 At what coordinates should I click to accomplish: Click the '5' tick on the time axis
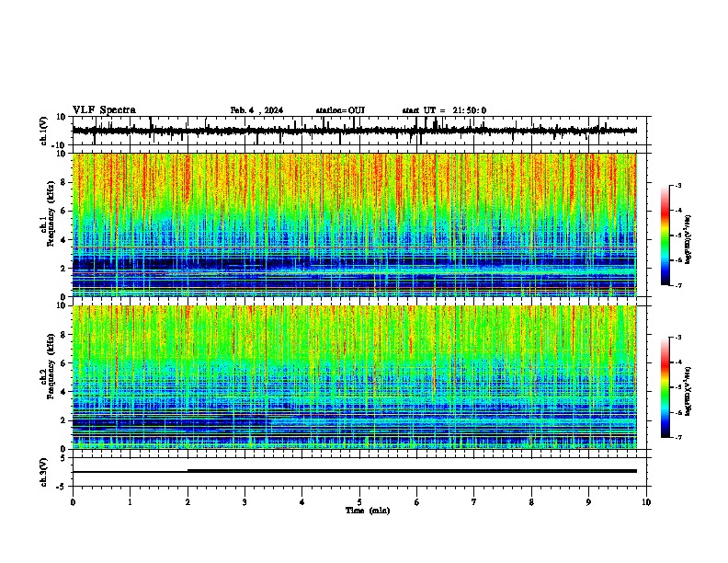tap(359, 502)
